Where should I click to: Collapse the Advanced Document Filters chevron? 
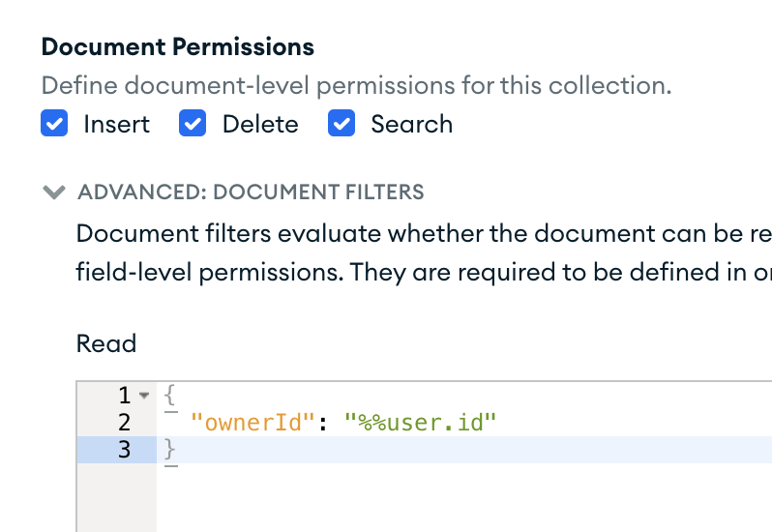[x=54, y=192]
